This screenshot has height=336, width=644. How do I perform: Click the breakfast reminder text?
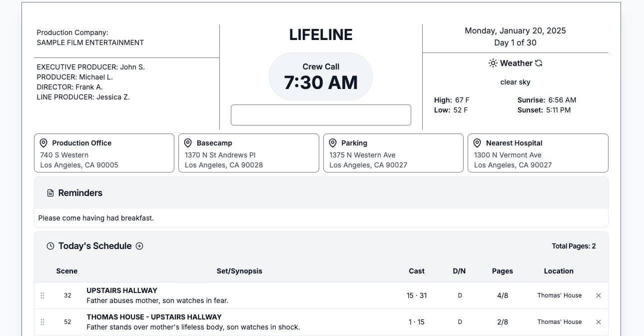[x=95, y=218]
